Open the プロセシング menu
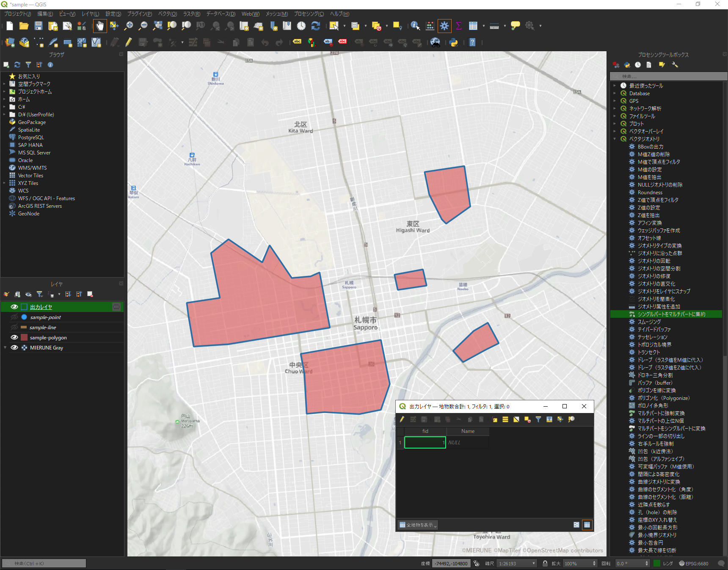 (x=309, y=14)
